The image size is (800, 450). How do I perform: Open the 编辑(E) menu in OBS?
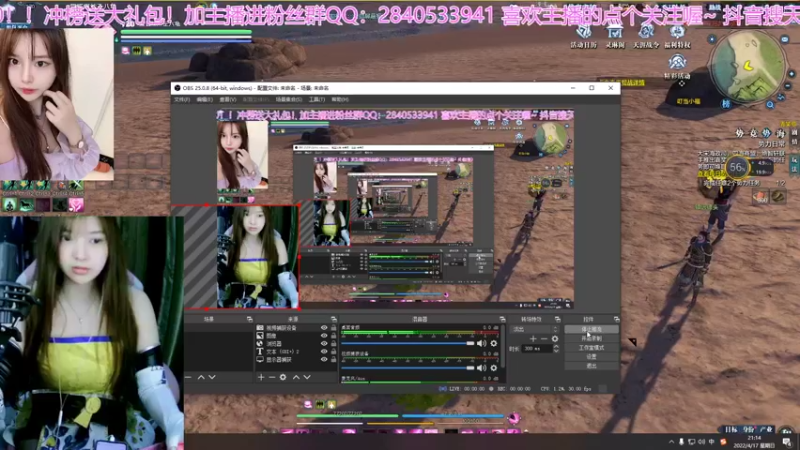[204, 99]
